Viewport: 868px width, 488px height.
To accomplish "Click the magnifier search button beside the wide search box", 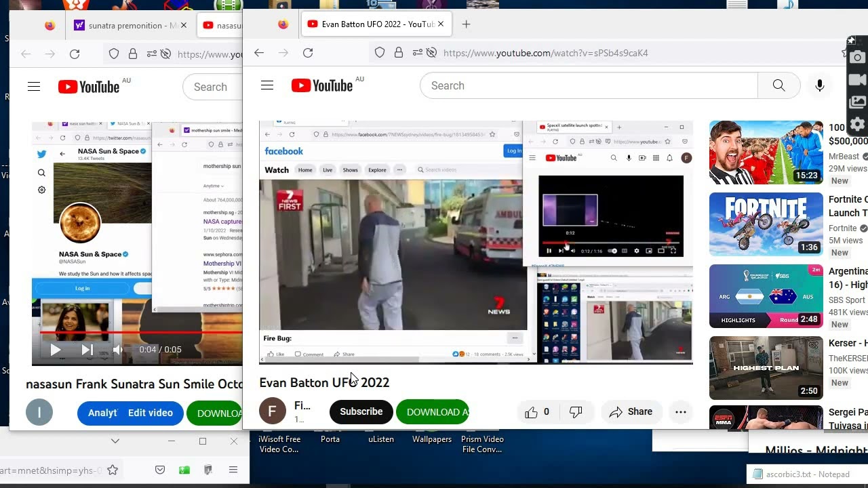I will pos(778,85).
